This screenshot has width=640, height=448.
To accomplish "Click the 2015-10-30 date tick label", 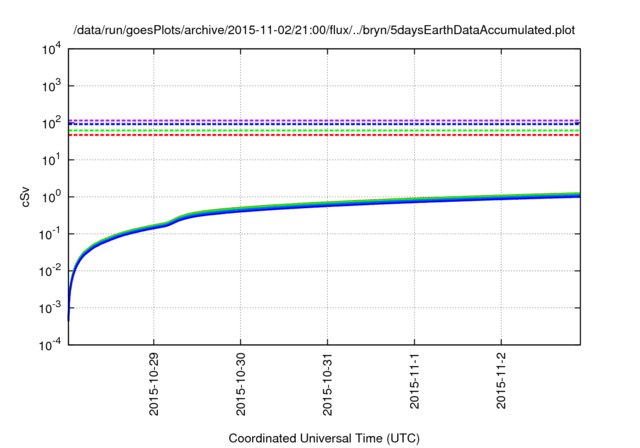I will 241,384.
